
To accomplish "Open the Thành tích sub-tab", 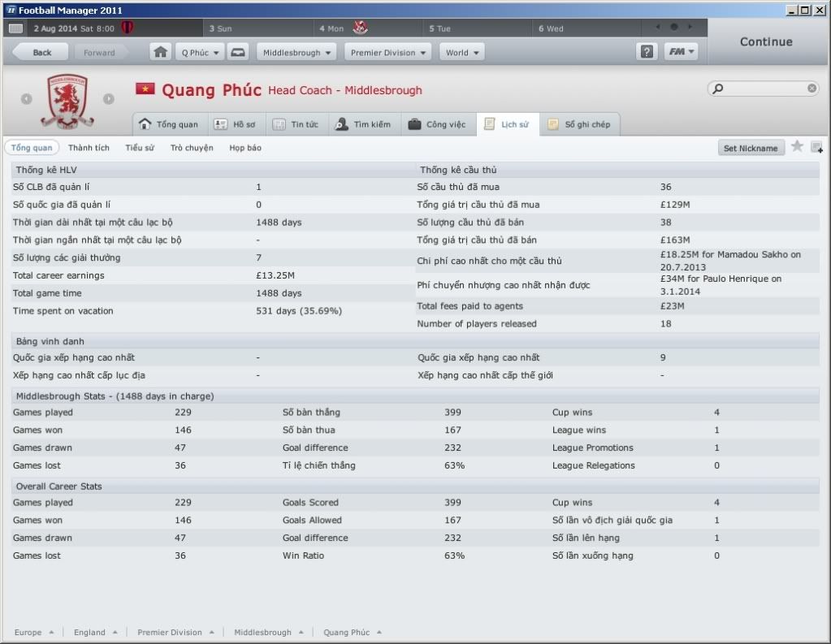I will pyautogui.click(x=89, y=147).
